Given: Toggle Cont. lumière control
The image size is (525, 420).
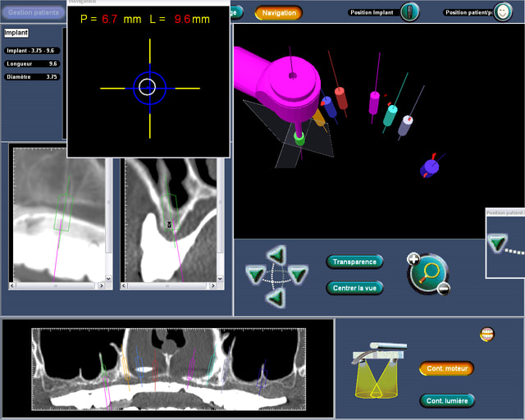Looking at the screenshot, I should 447,401.
